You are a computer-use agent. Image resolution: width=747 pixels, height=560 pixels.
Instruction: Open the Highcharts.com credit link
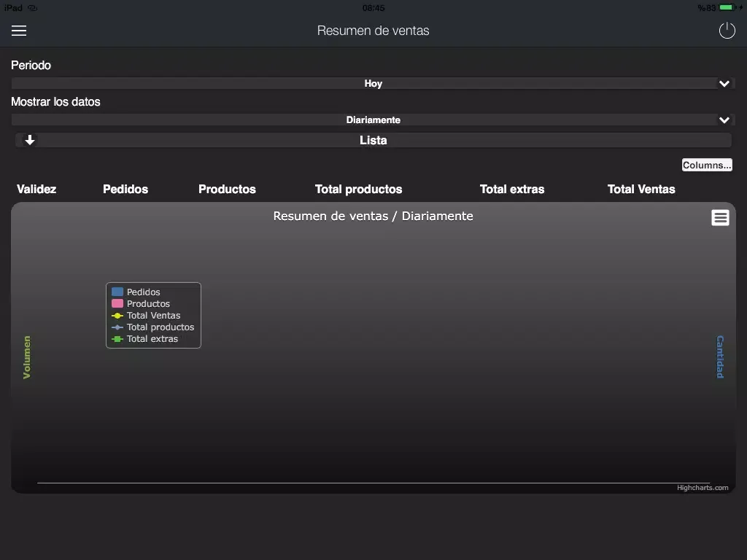pyautogui.click(x=703, y=488)
